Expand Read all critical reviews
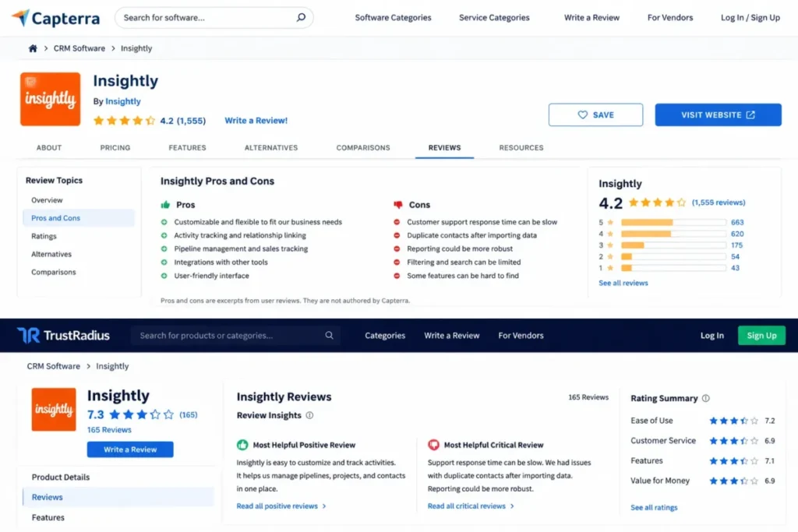798x532 pixels. 471,506
